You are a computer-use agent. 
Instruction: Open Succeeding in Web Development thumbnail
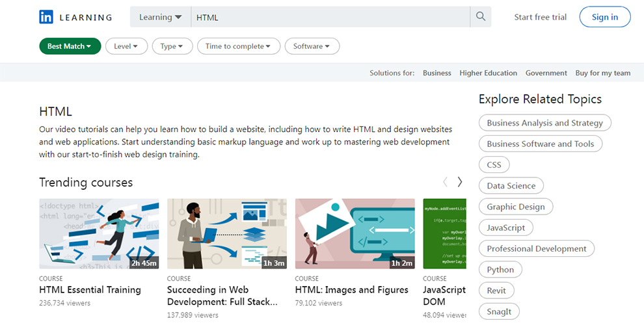227,234
